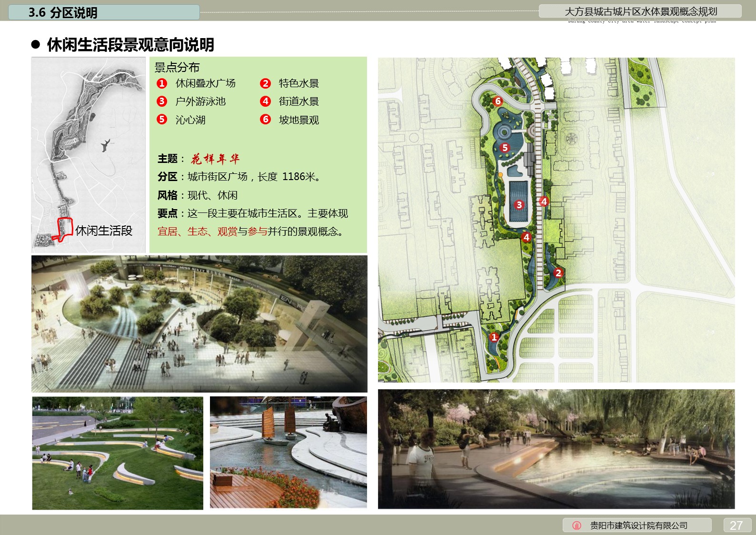
Task: Select legend marker 4 beside 街道水景
Action: 265,101
